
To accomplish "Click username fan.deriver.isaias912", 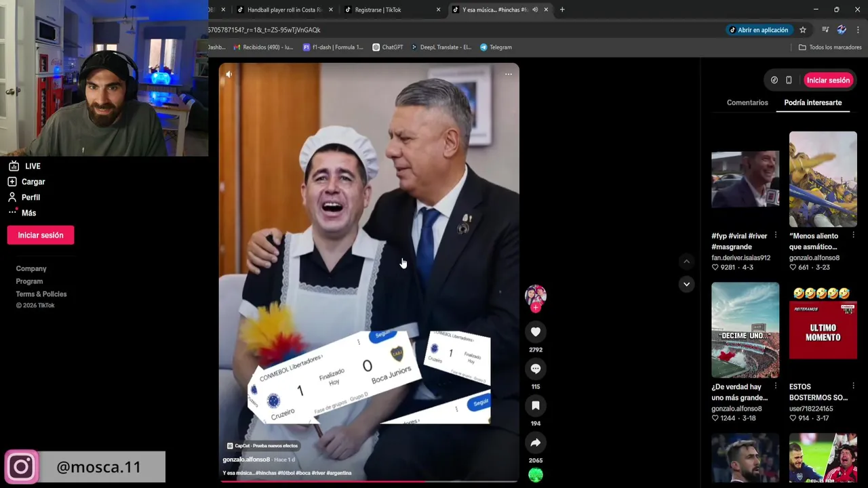I will coord(741,258).
